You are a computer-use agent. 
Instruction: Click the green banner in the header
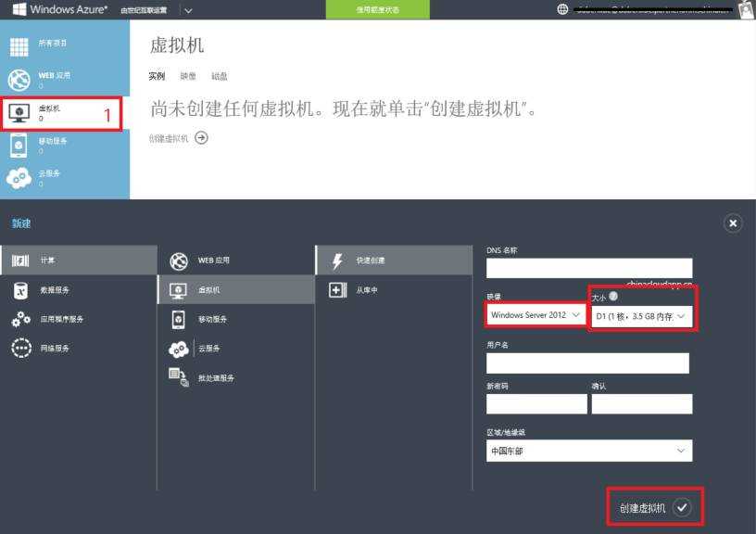[x=377, y=9]
